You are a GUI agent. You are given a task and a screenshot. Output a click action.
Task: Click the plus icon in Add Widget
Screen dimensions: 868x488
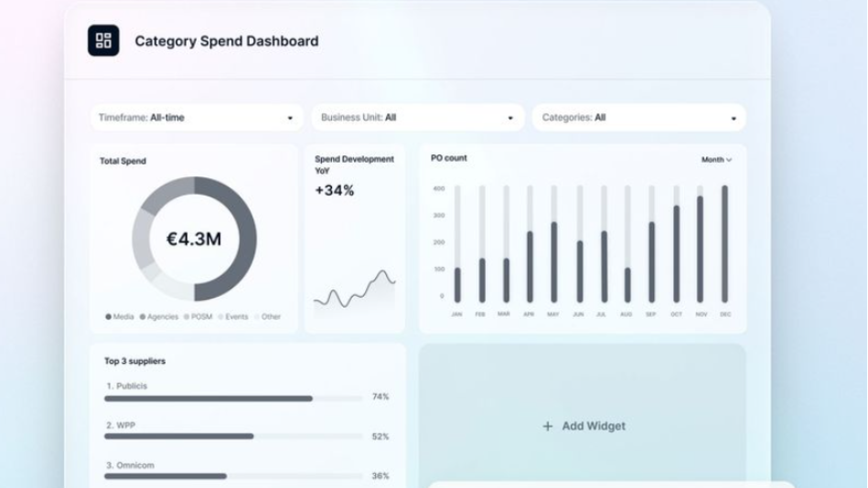click(547, 426)
